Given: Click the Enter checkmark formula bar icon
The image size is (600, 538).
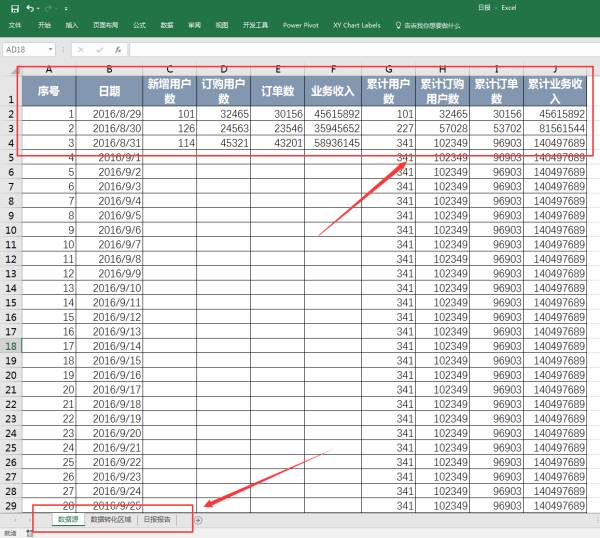Looking at the screenshot, I should pyautogui.click(x=99, y=50).
